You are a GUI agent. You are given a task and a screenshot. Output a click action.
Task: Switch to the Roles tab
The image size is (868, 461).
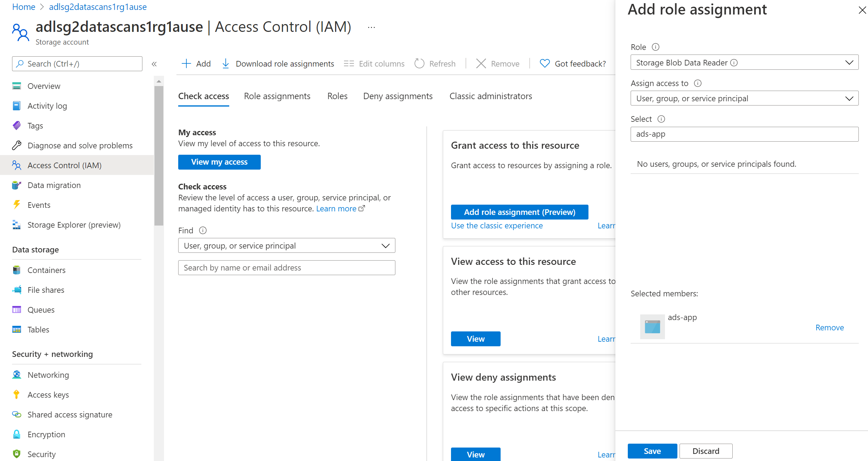click(338, 96)
